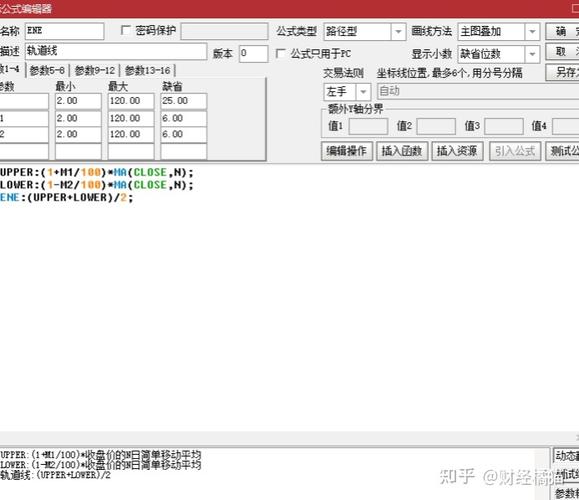Click the M1 row default value 6.00
The height and width of the screenshot is (500, 579).
coord(184,119)
